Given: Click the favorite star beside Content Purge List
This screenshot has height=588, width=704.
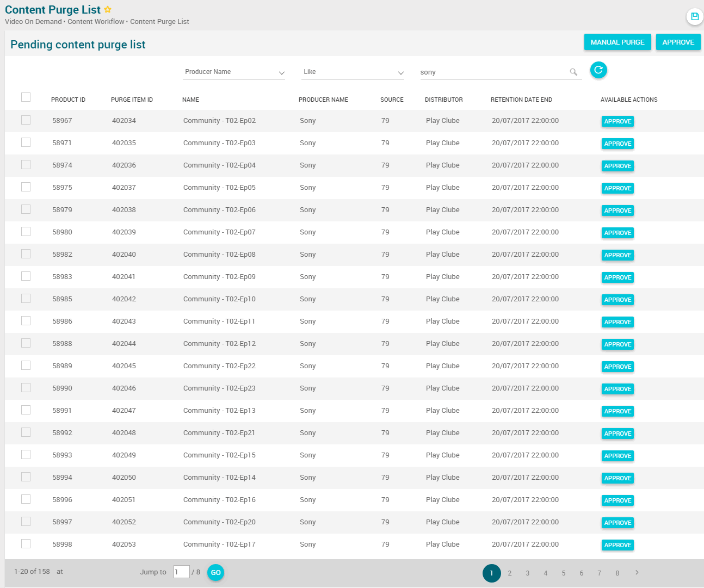Looking at the screenshot, I should (x=108, y=10).
